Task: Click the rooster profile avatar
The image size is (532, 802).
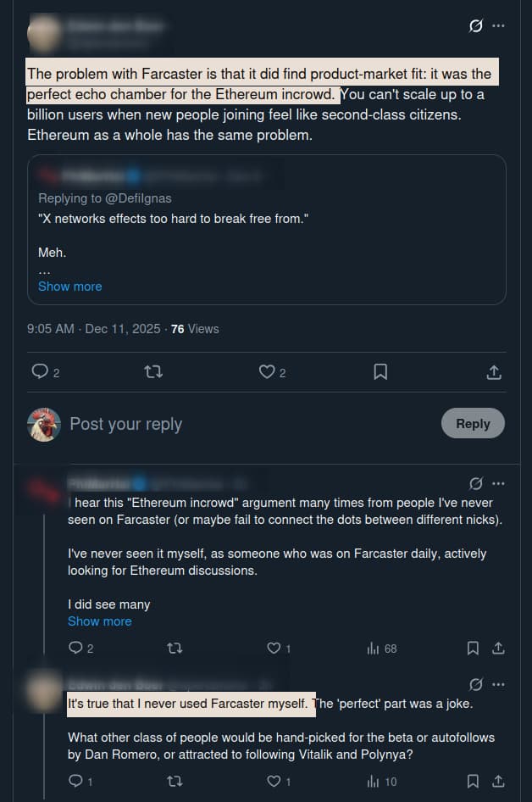Action: click(43, 424)
